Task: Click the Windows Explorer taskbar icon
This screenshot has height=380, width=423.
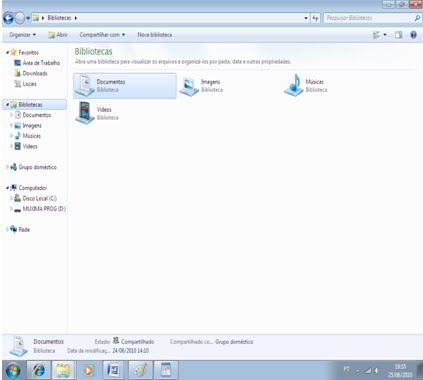Action: [63, 370]
